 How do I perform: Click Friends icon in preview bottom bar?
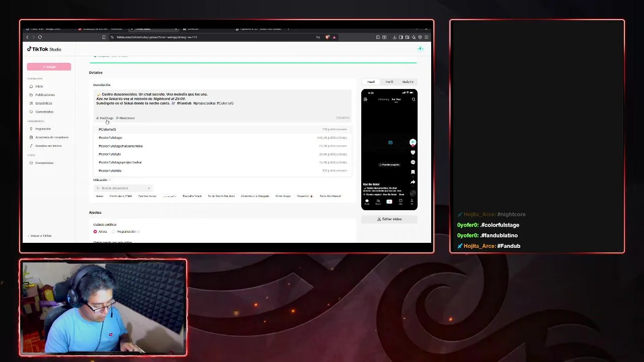378,202
